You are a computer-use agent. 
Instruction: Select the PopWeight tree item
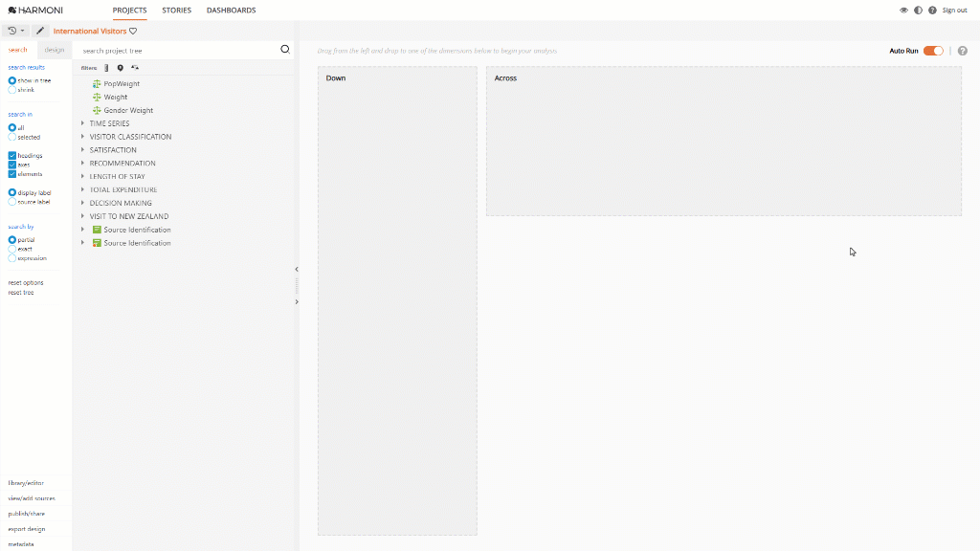122,84
